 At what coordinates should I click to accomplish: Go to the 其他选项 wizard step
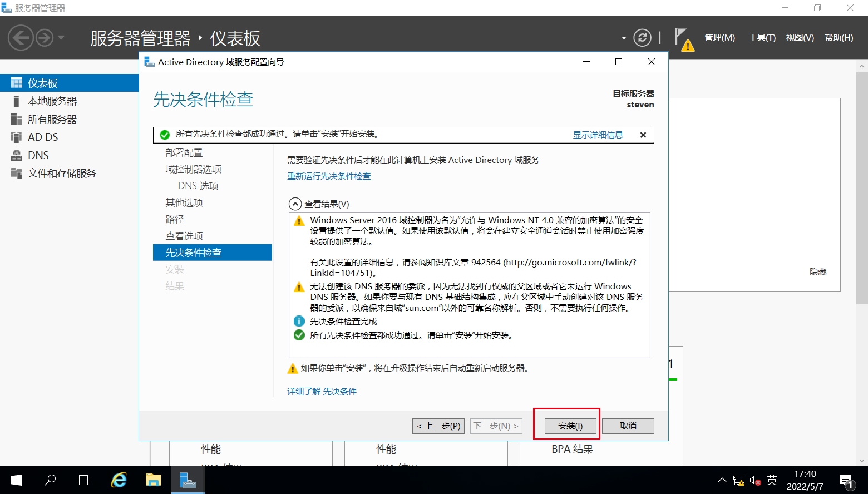pos(184,202)
